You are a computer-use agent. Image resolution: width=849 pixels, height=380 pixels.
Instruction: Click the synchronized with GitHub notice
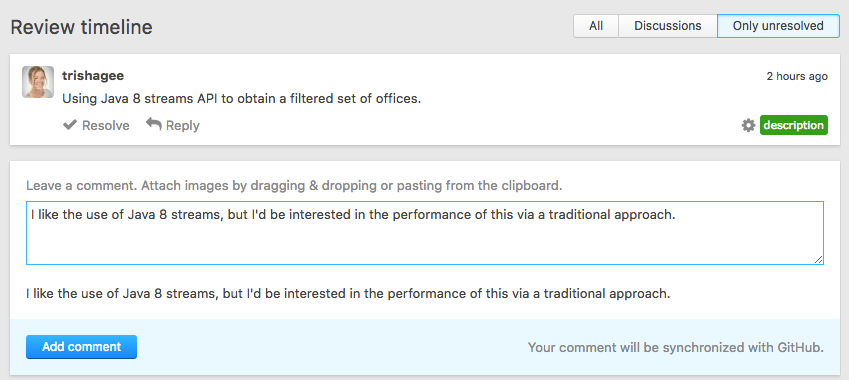tap(676, 347)
